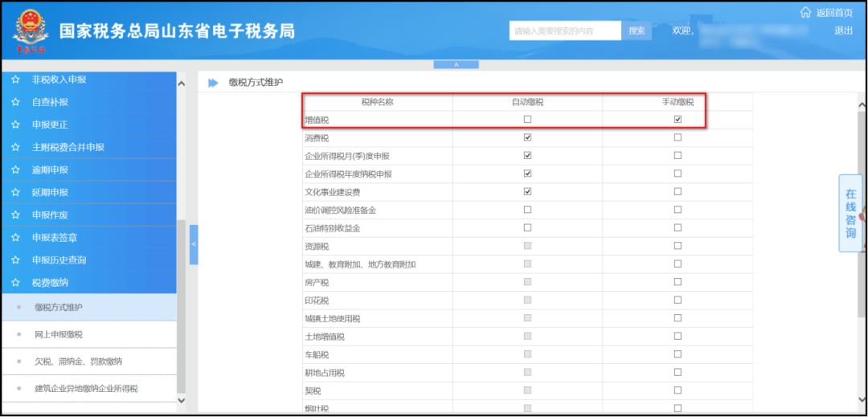
Task: Check 手动缴税 for 资源税
Action: 678,246
